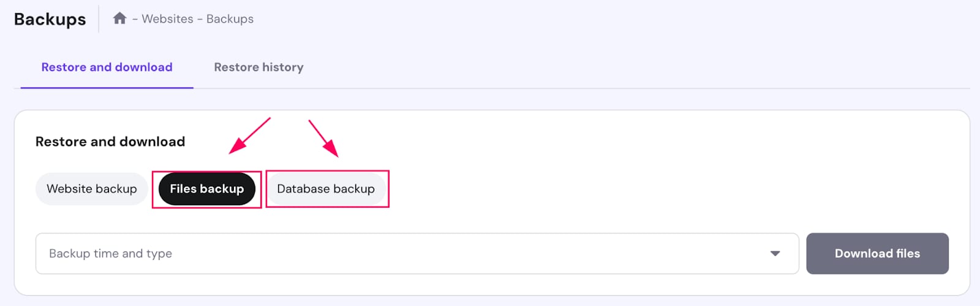This screenshot has height=306, width=980.
Task: Choose the Files backup pill
Action: (x=207, y=189)
